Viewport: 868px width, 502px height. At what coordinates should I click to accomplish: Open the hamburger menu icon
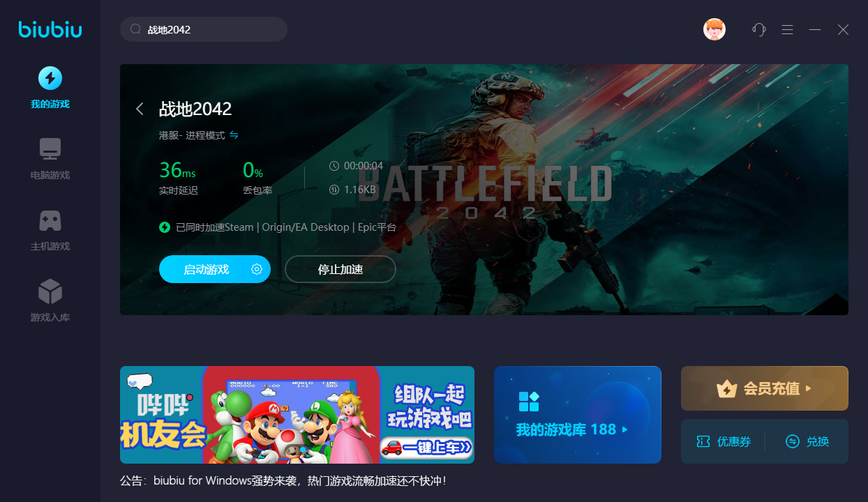[x=788, y=29]
